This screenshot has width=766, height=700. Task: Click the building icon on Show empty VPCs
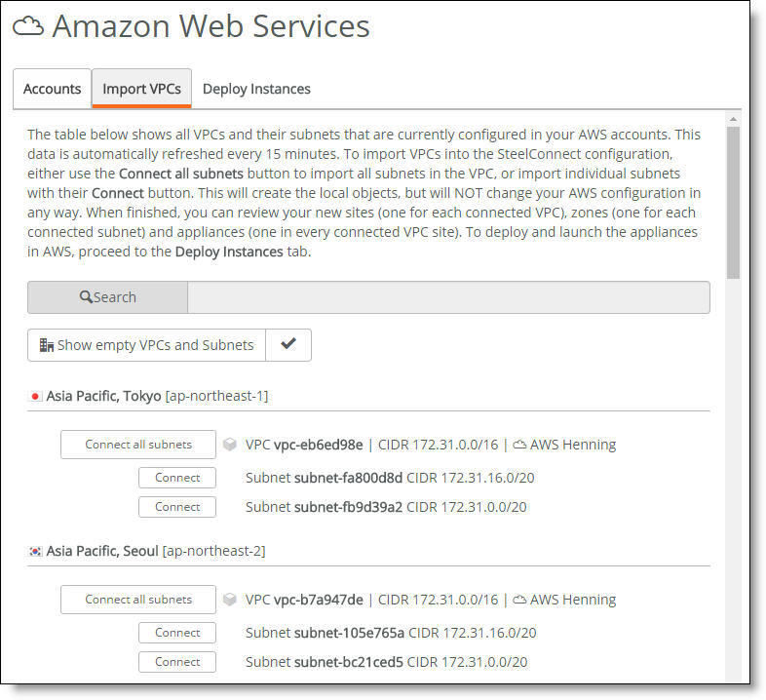47,345
